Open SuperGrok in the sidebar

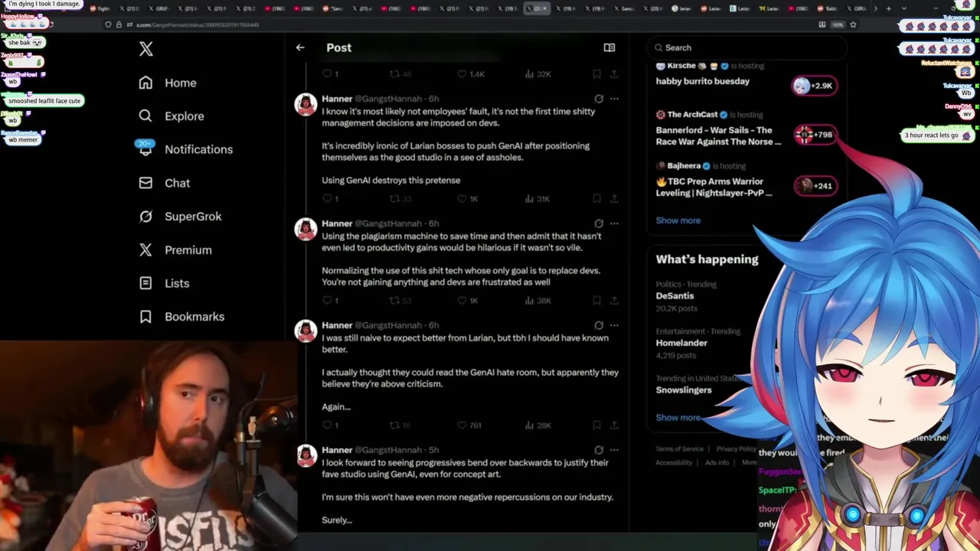[180, 217]
